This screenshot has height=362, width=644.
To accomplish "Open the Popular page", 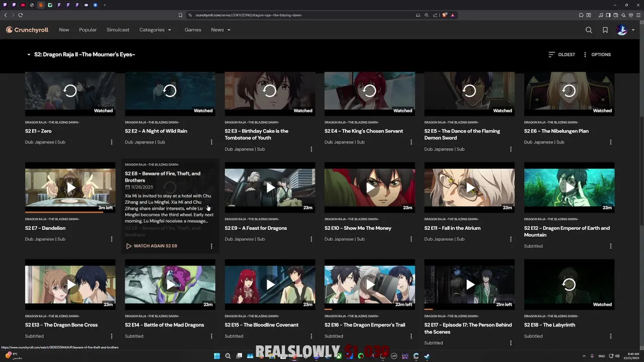I will pyautogui.click(x=88, y=30).
